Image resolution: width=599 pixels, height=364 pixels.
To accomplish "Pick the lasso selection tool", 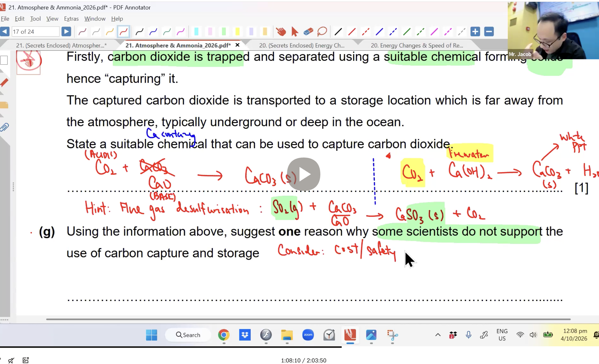I will 322,32.
